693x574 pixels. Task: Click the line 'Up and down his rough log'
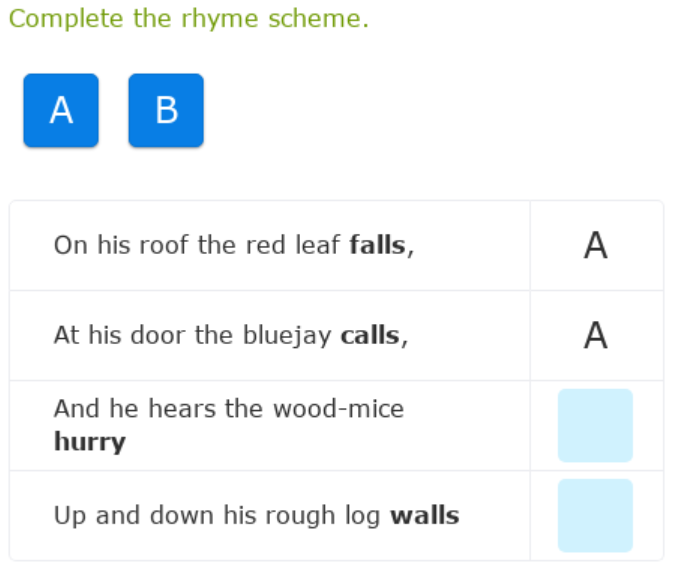click(217, 516)
